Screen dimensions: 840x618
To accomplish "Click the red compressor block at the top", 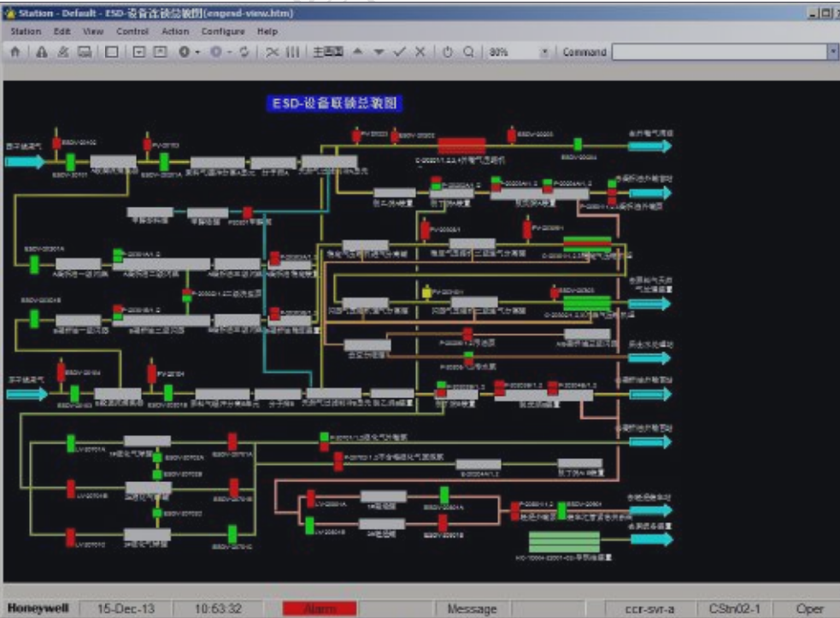I will [461, 145].
